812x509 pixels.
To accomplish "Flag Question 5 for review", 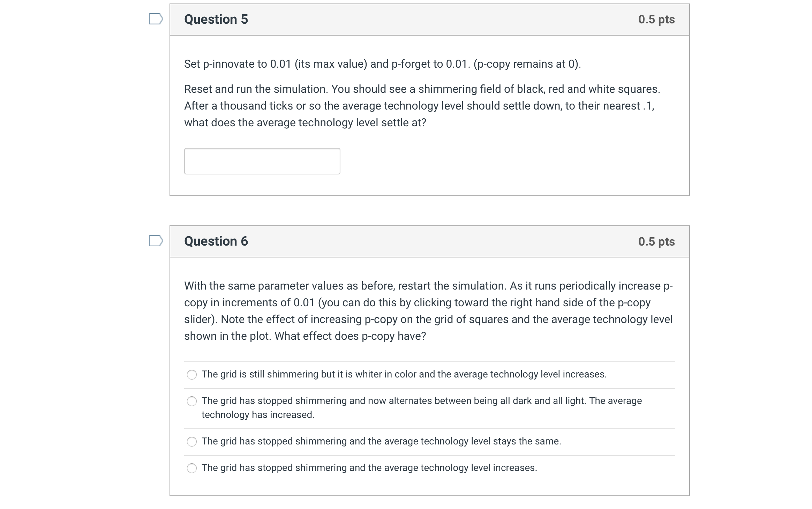I will click(156, 19).
